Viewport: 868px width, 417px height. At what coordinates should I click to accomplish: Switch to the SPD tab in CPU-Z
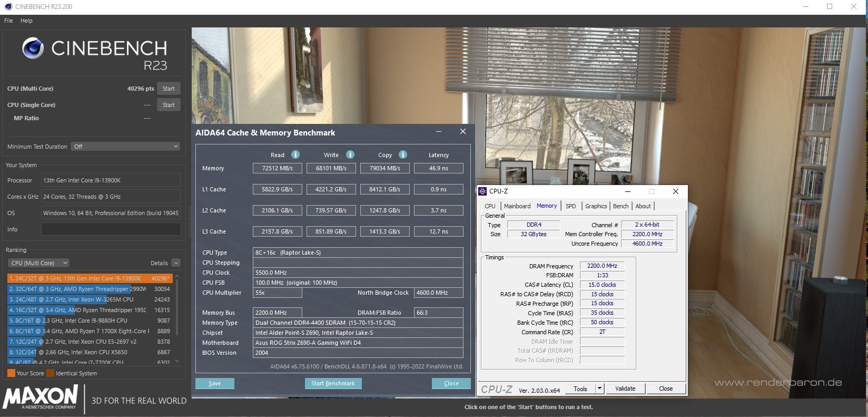[571, 206]
